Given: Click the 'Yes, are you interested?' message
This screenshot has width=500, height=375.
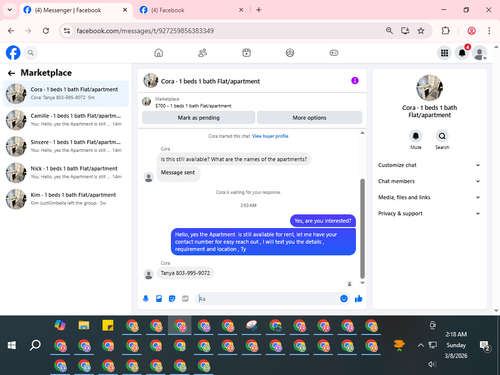Looking at the screenshot, I should (323, 221).
